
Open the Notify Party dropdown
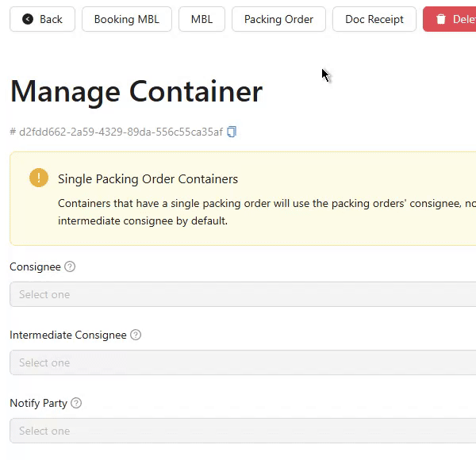click(x=243, y=431)
